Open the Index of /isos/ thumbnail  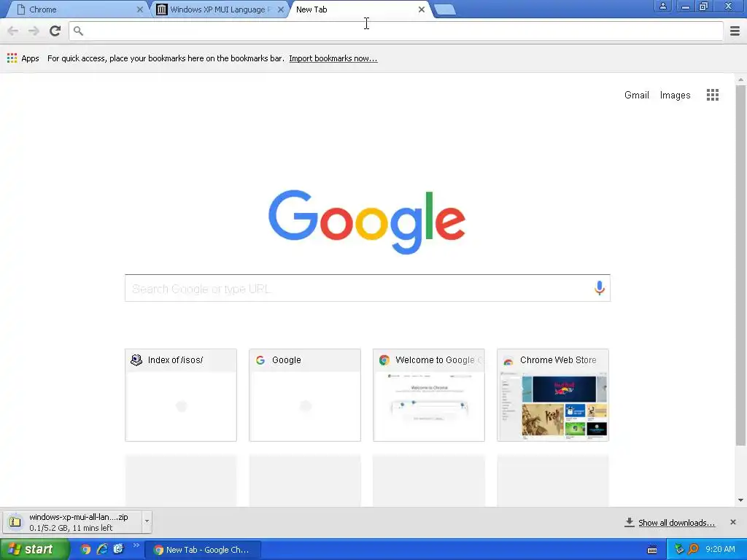tap(181, 394)
